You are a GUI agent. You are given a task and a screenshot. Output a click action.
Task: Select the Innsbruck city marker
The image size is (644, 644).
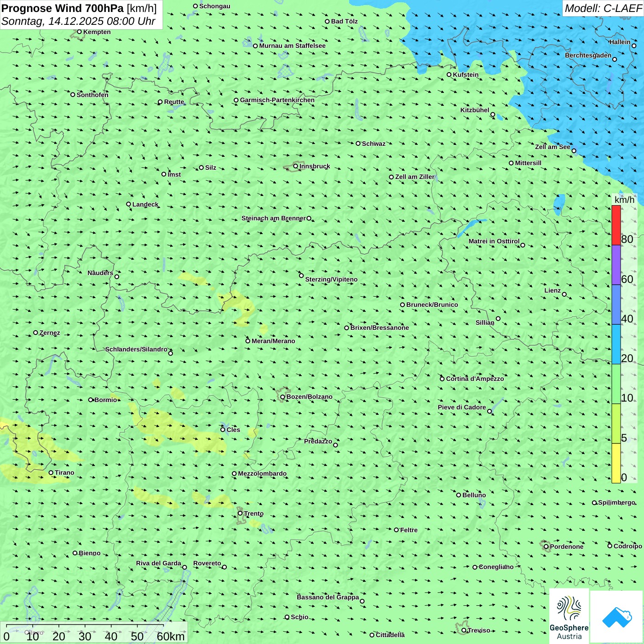coord(296,166)
